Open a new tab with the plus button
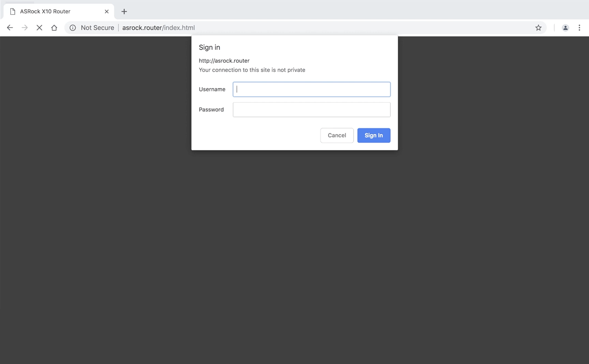589x364 pixels. 124,11
